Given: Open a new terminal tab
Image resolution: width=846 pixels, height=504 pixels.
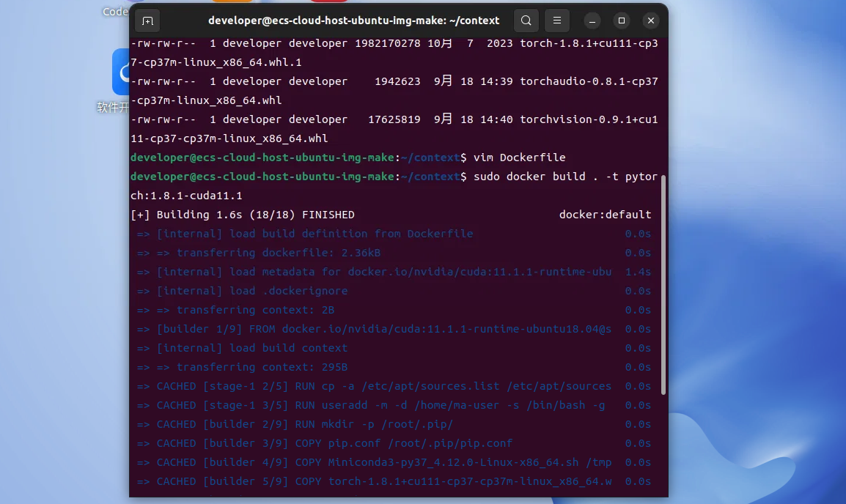Looking at the screenshot, I should click(147, 21).
